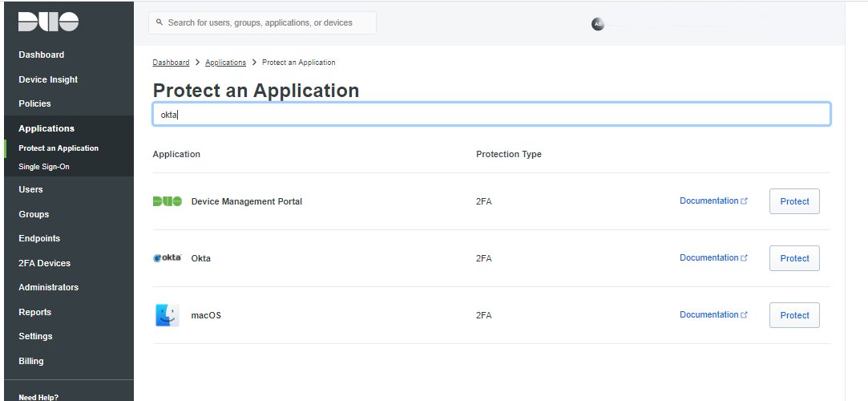The image size is (868, 401).
Task: Navigate to 2FA Devices
Action: coord(44,263)
